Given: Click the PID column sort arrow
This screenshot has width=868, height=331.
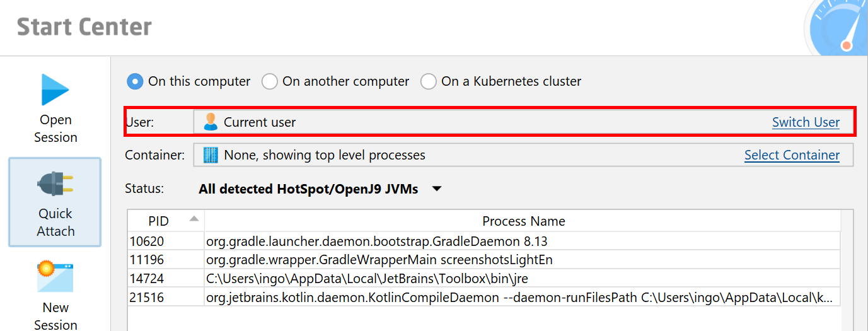Looking at the screenshot, I should pos(194,219).
